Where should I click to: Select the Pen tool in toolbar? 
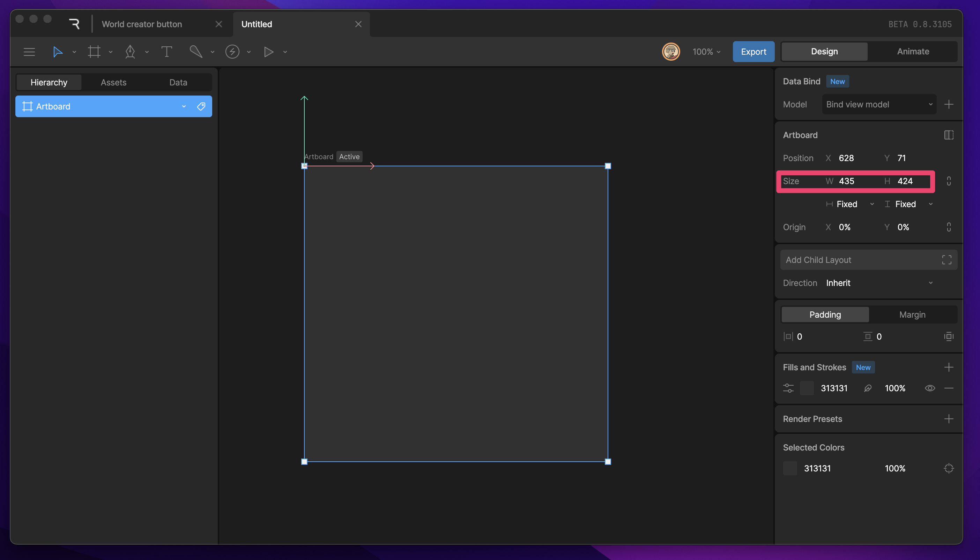point(130,52)
